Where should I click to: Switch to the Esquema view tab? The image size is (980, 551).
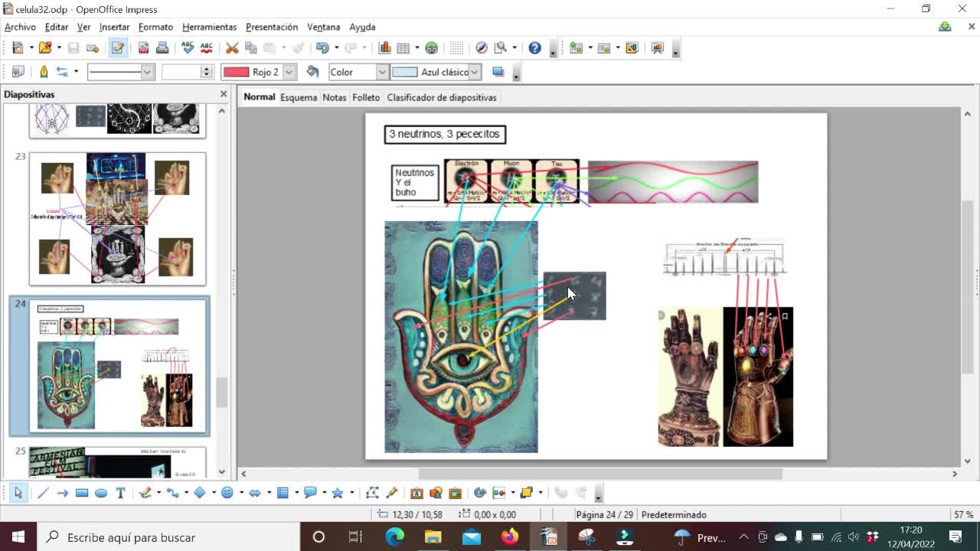pos(299,97)
